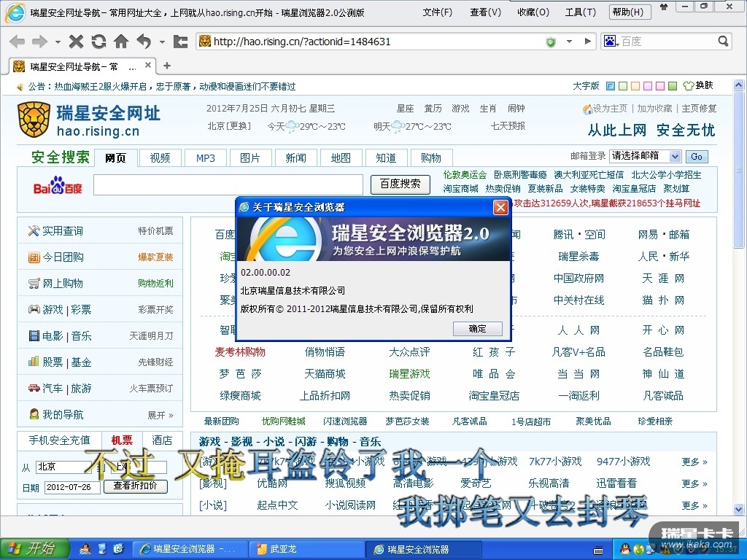The image size is (747, 560).
Task: Select the 机票 tab
Action: pyautogui.click(x=122, y=440)
